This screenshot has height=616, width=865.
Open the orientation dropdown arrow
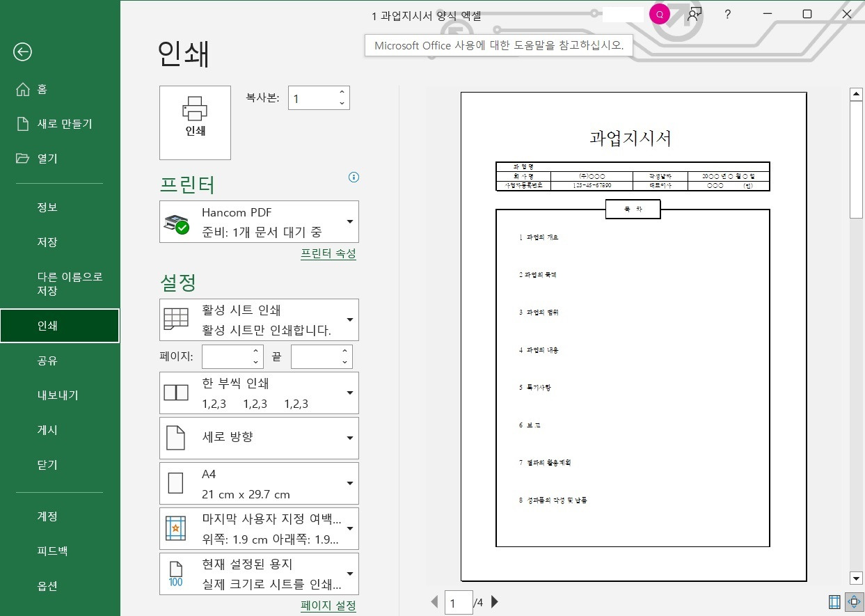tap(349, 437)
